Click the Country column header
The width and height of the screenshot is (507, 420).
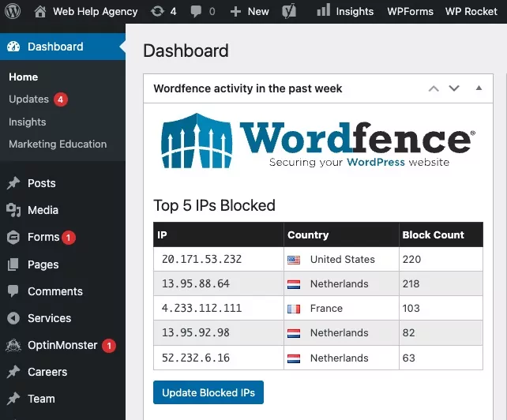tap(341, 234)
